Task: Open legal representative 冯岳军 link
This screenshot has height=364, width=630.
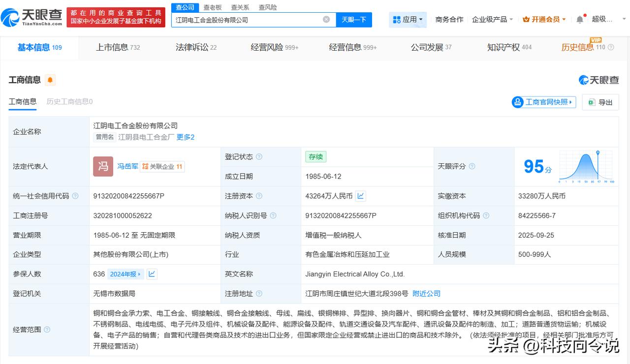Action: tap(127, 166)
